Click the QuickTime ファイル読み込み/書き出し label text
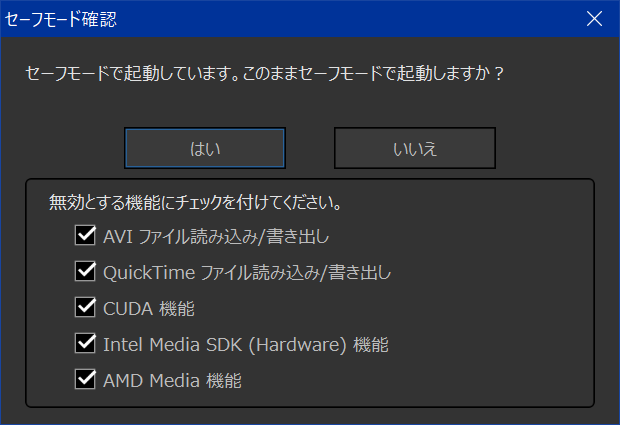Screen dimensions: 620x425 (x=247, y=272)
